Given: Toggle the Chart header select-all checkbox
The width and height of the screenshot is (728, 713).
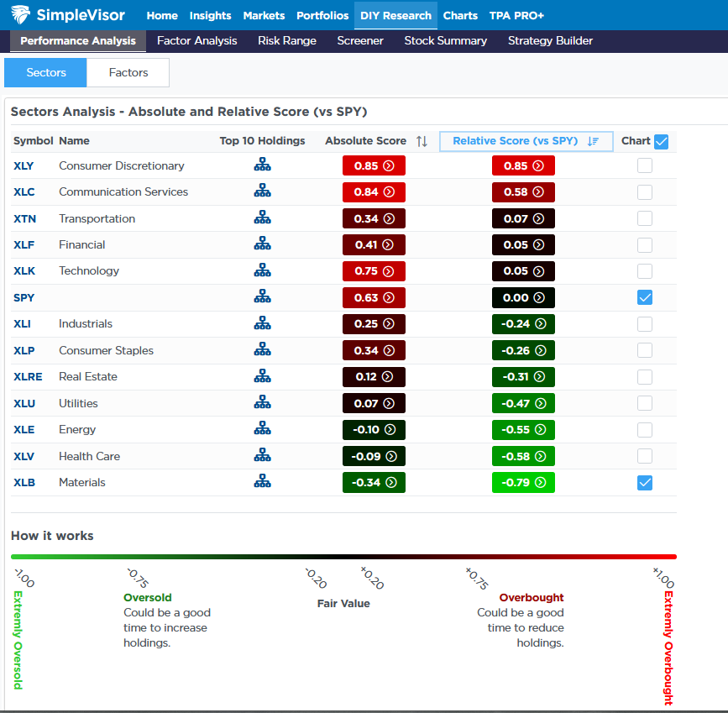Looking at the screenshot, I should (x=661, y=141).
